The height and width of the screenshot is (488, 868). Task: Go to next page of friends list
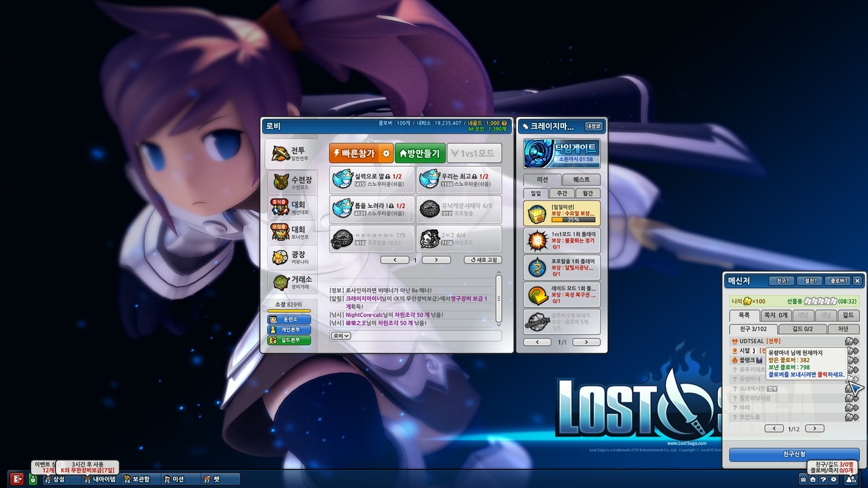click(815, 428)
